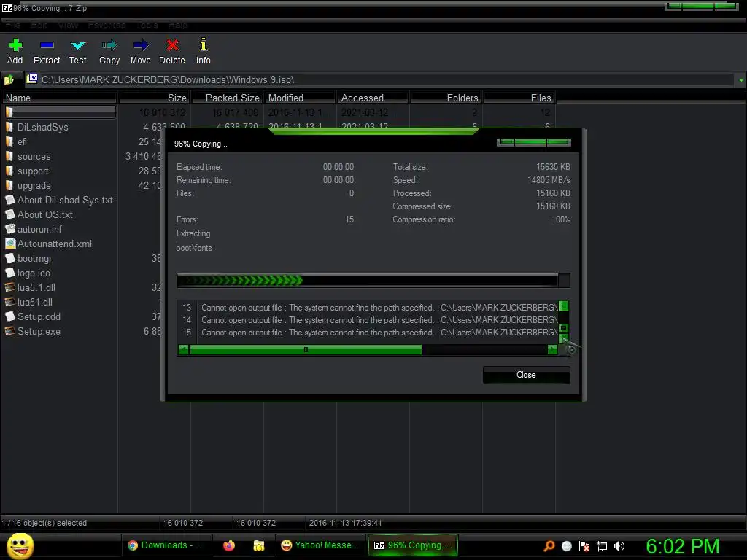Image resolution: width=747 pixels, height=560 pixels.
Task: Select error row number 13
Action: [368, 308]
